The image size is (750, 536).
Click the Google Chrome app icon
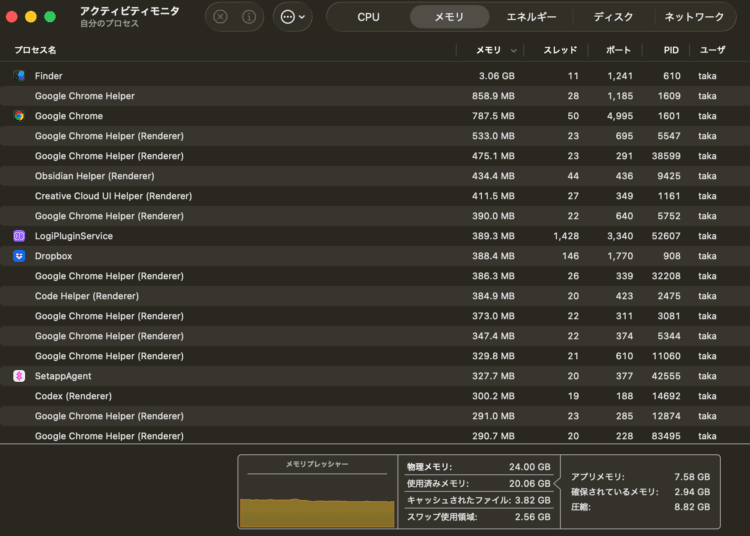[x=19, y=116]
